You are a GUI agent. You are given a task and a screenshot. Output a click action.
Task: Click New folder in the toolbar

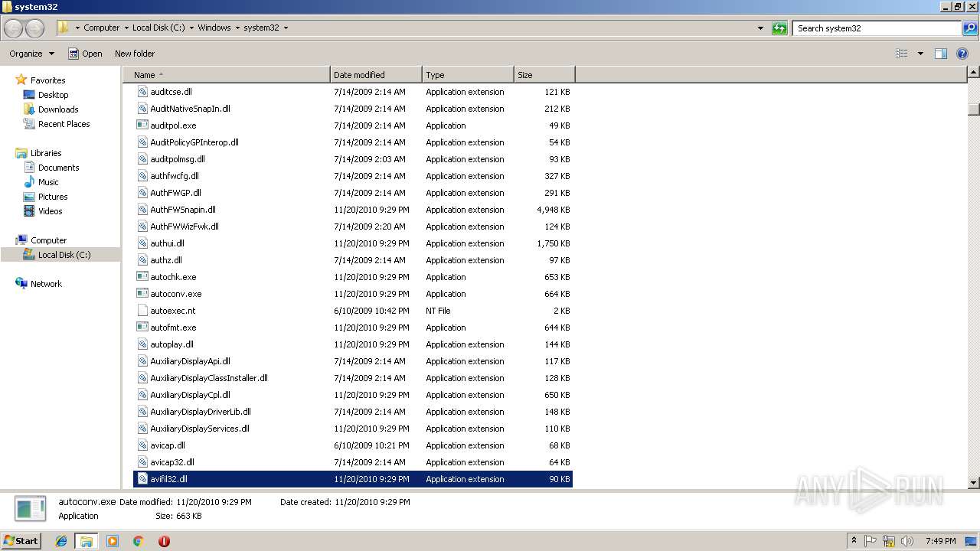coord(135,54)
